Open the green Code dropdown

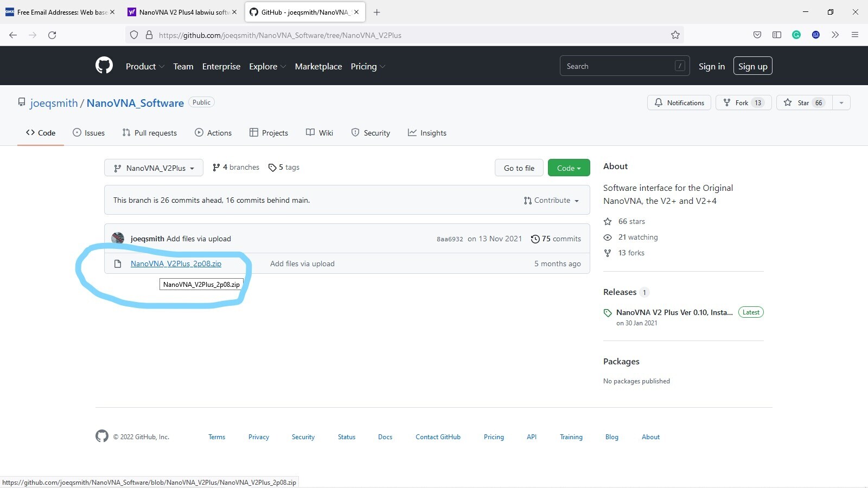click(569, 168)
